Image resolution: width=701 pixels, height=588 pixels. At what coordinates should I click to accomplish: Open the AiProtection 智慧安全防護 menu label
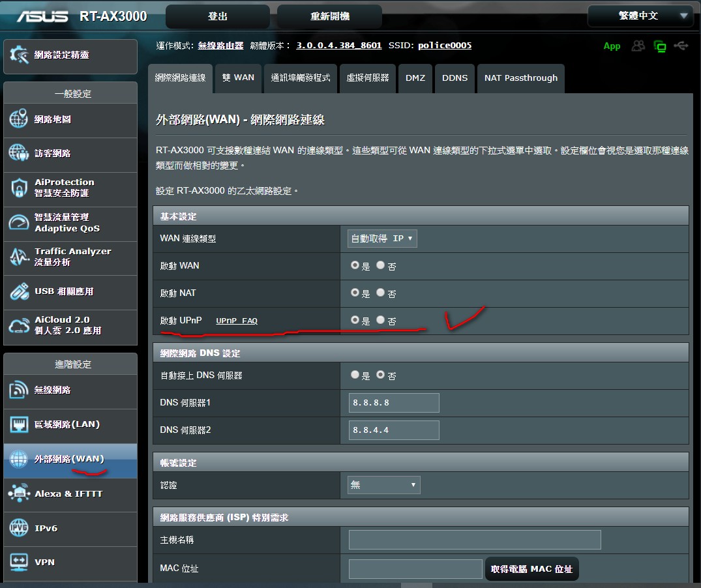(65, 188)
